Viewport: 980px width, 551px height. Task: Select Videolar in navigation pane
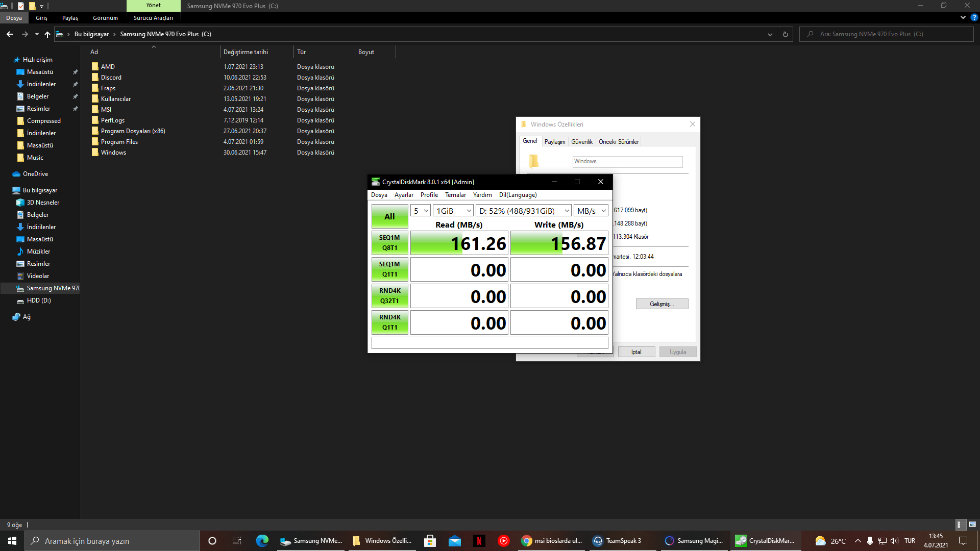tap(38, 276)
